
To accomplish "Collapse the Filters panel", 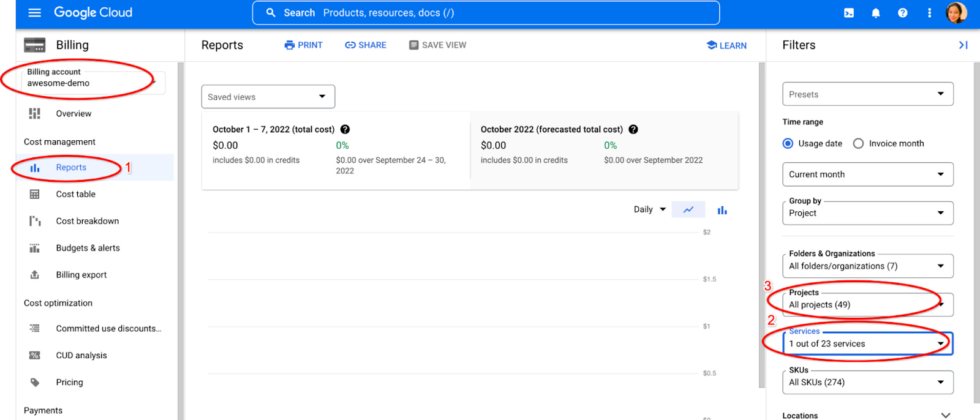I will click(963, 45).
